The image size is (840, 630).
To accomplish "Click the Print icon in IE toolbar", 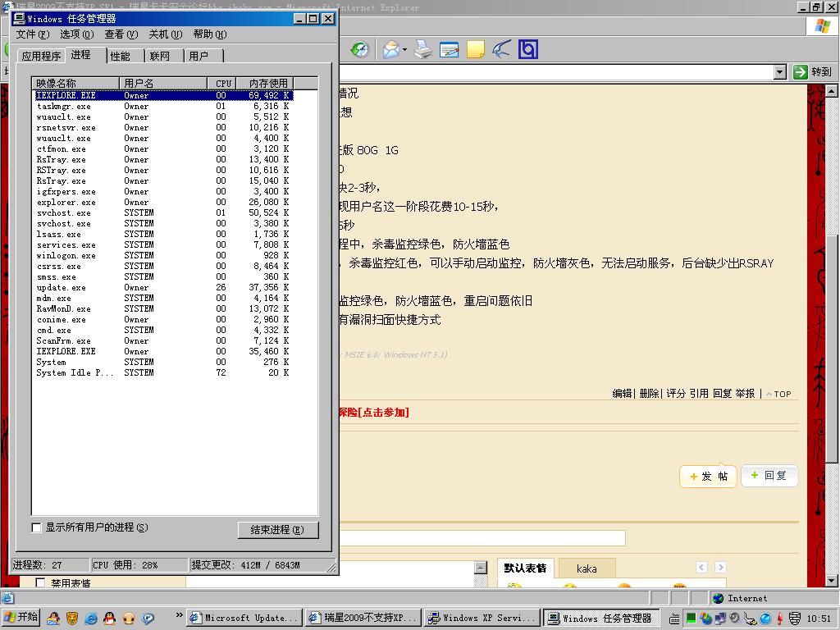I will pyautogui.click(x=423, y=50).
